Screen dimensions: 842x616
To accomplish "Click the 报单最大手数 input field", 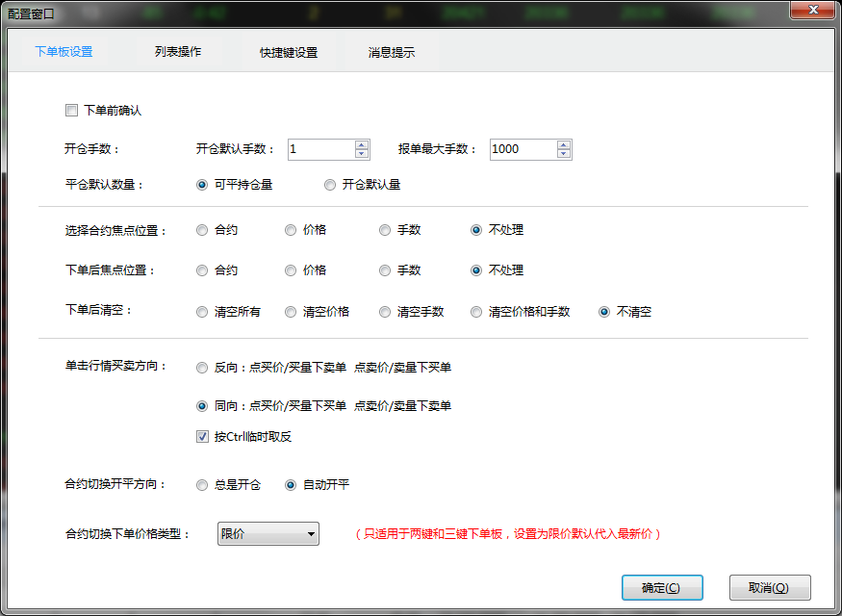I will (x=523, y=149).
